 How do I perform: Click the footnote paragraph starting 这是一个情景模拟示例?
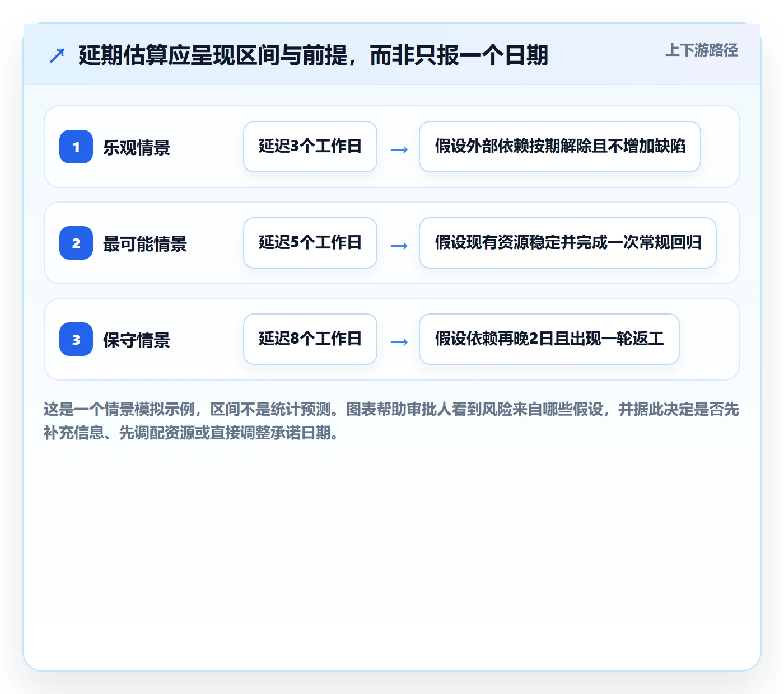(391, 421)
